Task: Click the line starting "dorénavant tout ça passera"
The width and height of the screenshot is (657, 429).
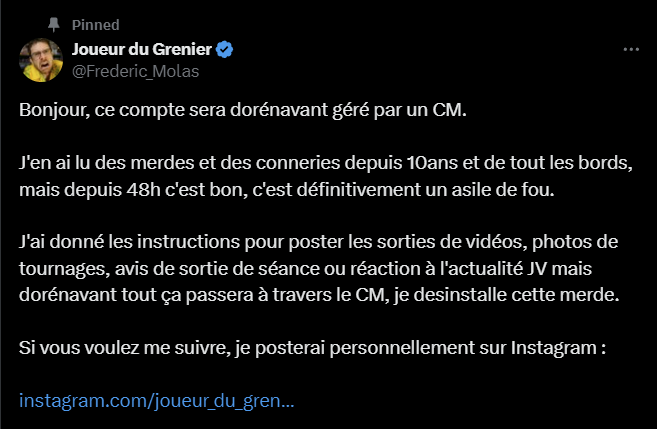Action: [x=318, y=294]
